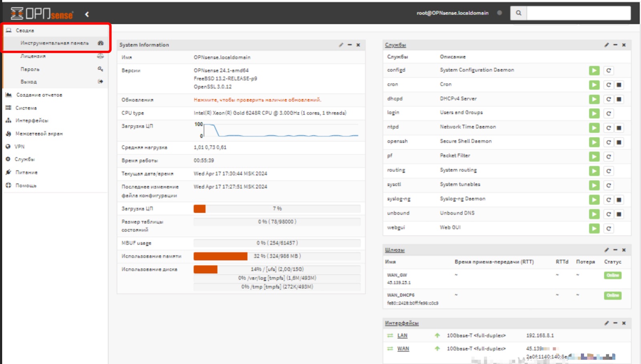Restart the unbound DNS service
Screen dimensions: 641x364
click(608, 214)
